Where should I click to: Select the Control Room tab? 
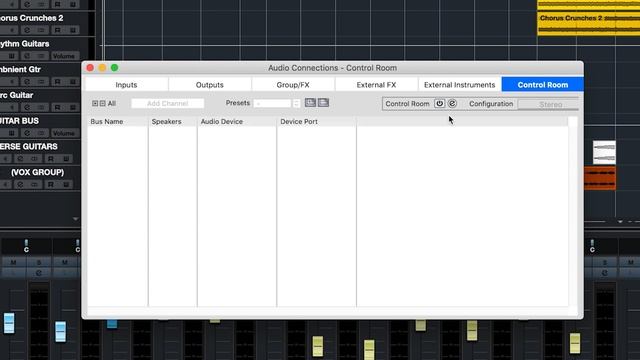tap(542, 84)
